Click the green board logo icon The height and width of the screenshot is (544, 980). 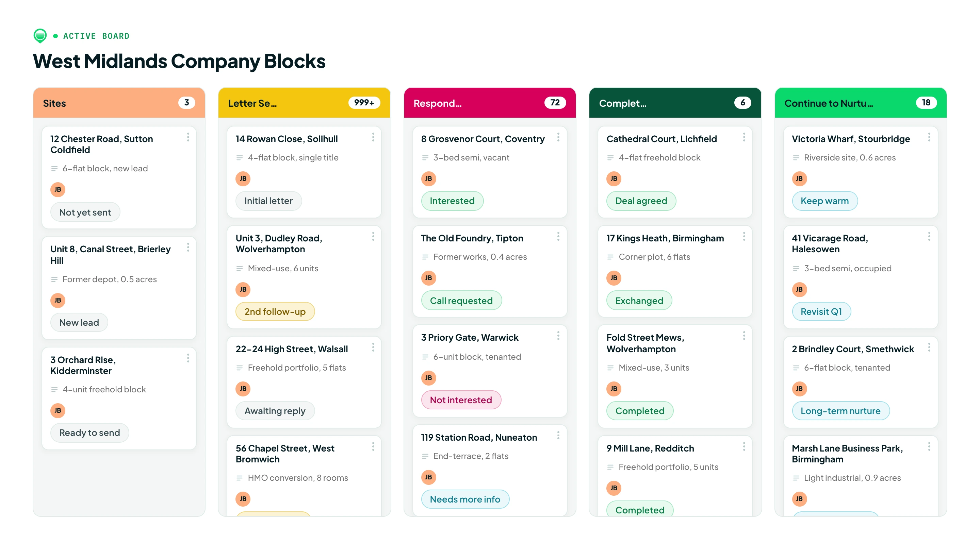click(40, 36)
